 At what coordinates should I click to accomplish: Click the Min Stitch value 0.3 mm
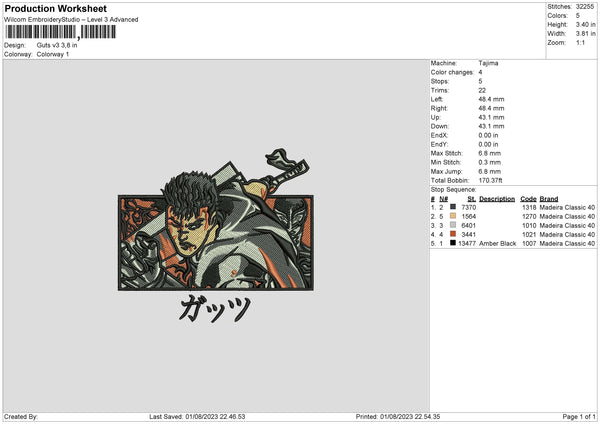(489, 162)
